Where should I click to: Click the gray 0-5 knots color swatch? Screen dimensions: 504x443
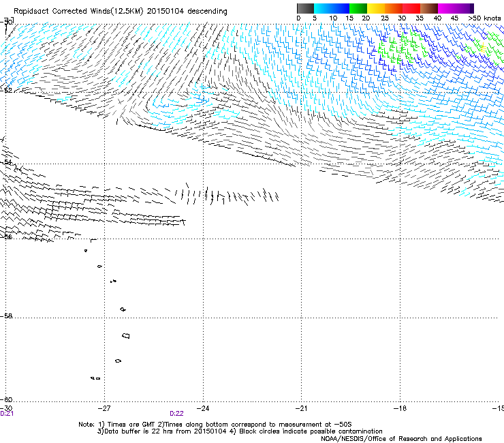click(305, 8)
